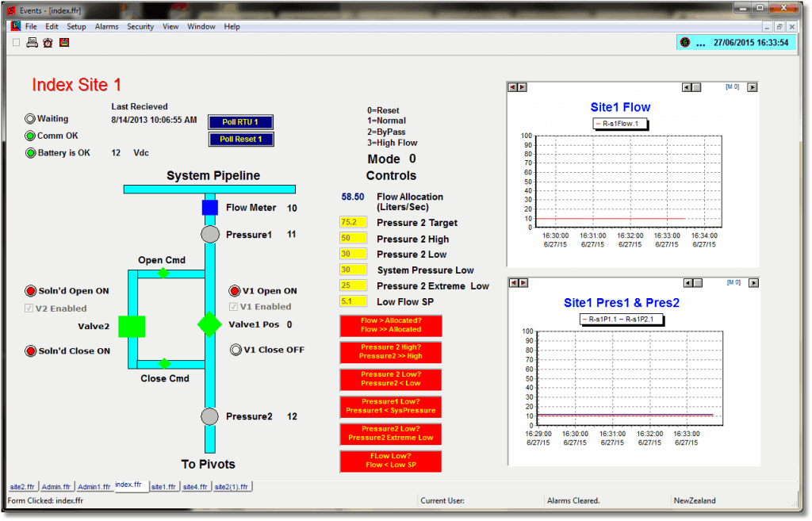Image resolution: width=812 pixels, height=521 pixels.
Task: Click red left arrow on Site1 Flow chart
Action: 511,87
